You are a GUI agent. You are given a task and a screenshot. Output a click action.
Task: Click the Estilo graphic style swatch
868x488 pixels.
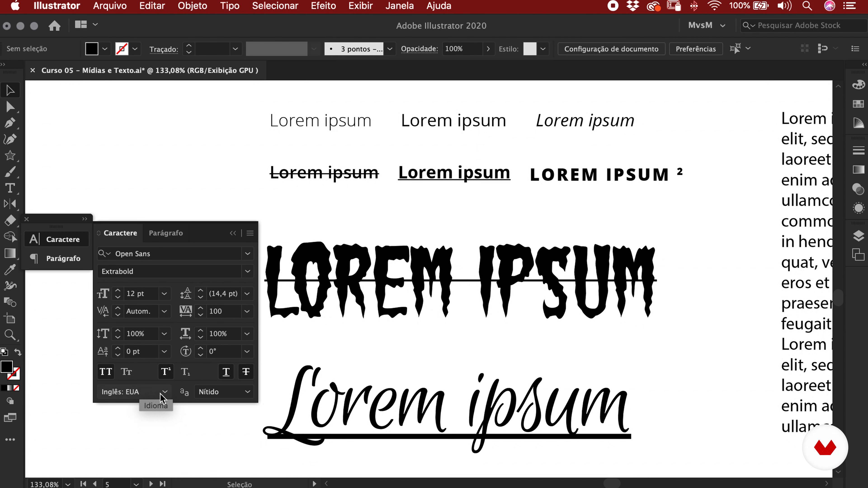pos(530,49)
